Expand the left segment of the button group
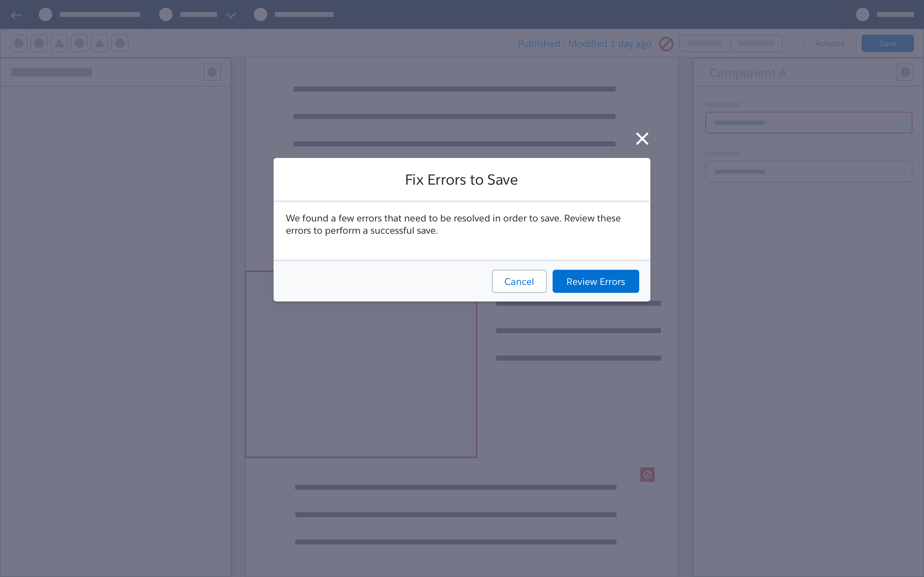 705,43
